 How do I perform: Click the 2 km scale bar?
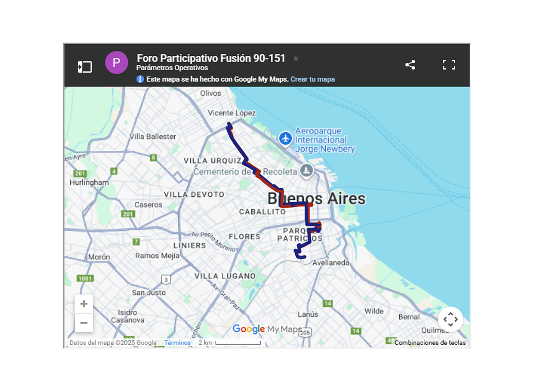click(238, 343)
